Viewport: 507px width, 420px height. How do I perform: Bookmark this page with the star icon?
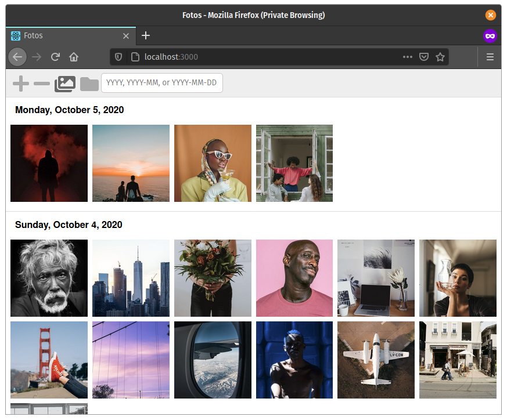click(x=440, y=57)
